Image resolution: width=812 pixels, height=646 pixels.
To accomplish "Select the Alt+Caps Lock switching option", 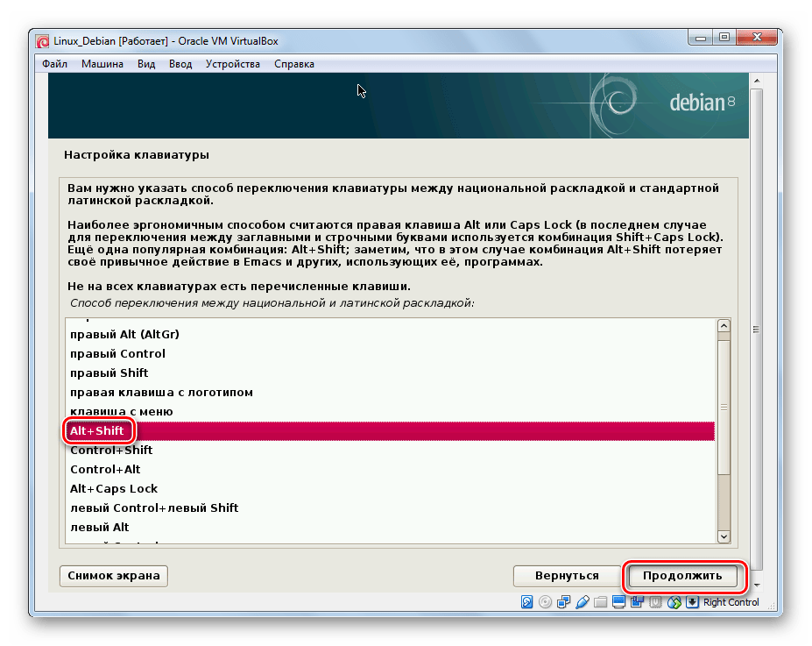I will pos(114,488).
